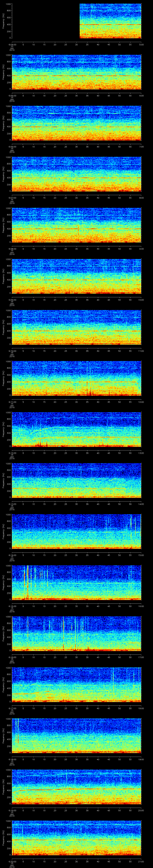Viewport: 153px width, 868px height.
Task: Click the 1000 Hz axis label on 6:08:00 panel
Action: click(x=8, y=209)
